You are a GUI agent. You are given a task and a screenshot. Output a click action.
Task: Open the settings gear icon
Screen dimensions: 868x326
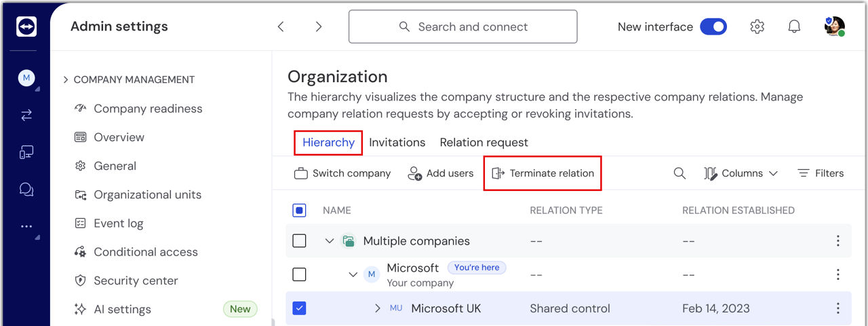click(757, 26)
